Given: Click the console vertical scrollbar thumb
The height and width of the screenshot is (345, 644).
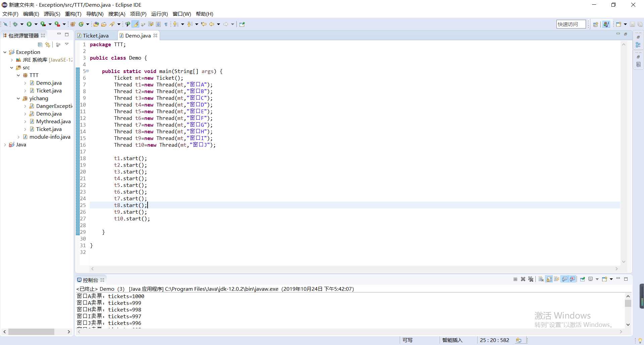Looking at the screenshot, I should pos(628,303).
